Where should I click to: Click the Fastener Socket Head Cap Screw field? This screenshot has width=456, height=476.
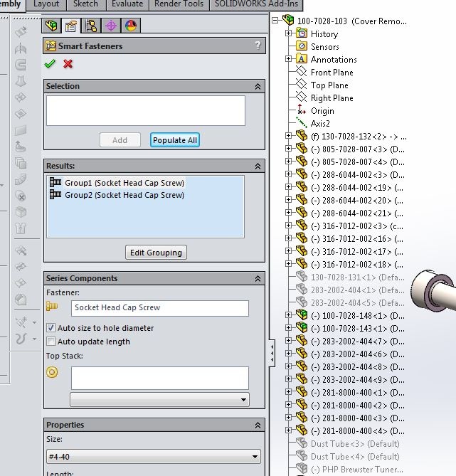pyautogui.click(x=160, y=308)
